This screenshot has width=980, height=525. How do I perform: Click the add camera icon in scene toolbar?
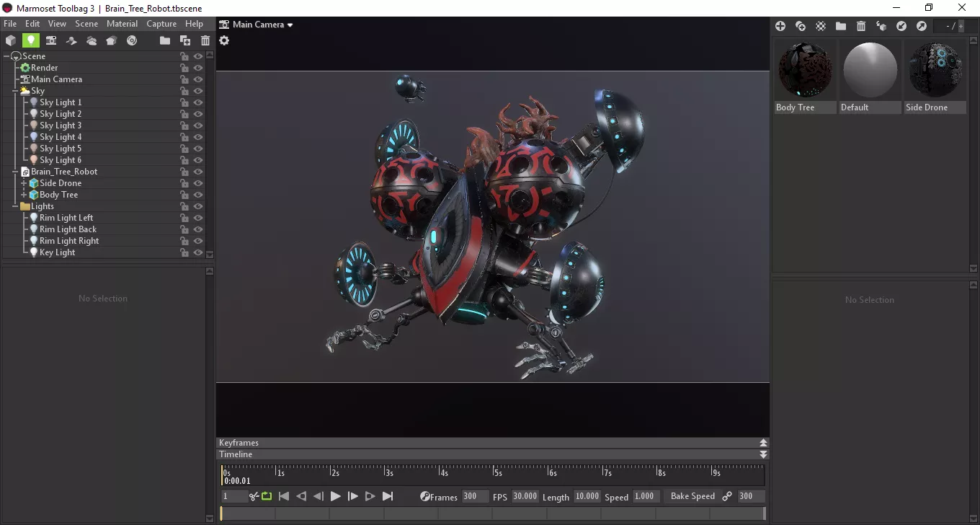click(51, 40)
